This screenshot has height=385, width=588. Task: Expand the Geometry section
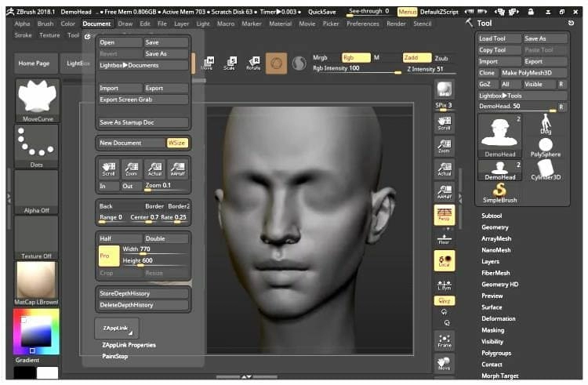495,227
